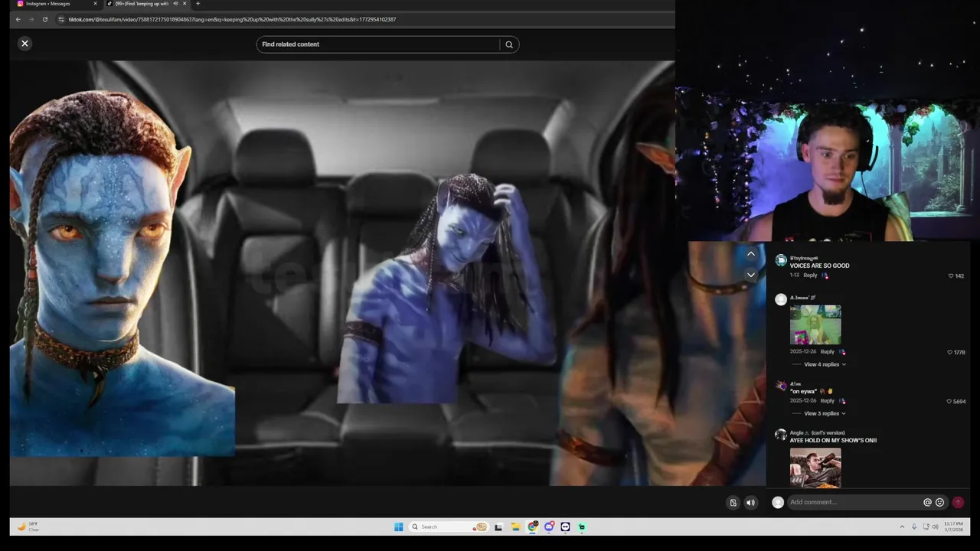Show hidden system tray icons
Viewport: 980px width, 551px height.
coord(902,527)
